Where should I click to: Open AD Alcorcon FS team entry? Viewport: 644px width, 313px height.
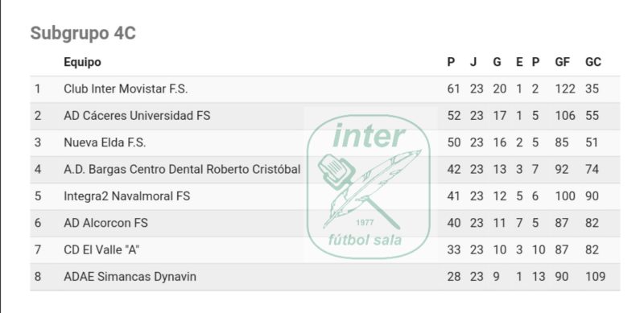[105, 223]
